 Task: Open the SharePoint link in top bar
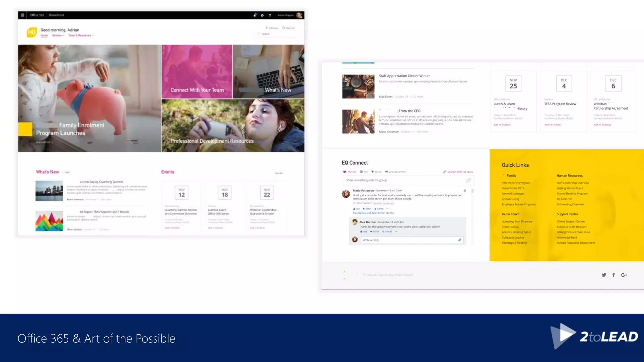pos(56,15)
